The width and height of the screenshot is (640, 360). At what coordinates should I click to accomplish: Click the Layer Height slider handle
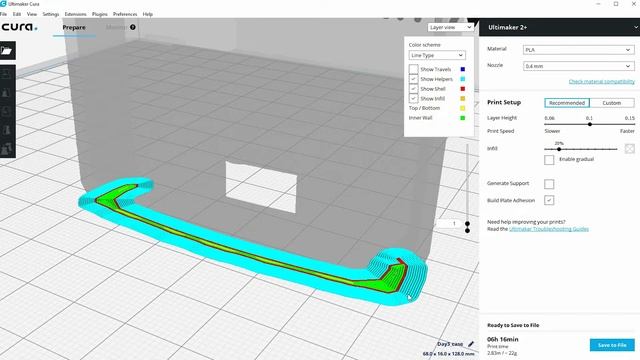[x=590, y=124]
